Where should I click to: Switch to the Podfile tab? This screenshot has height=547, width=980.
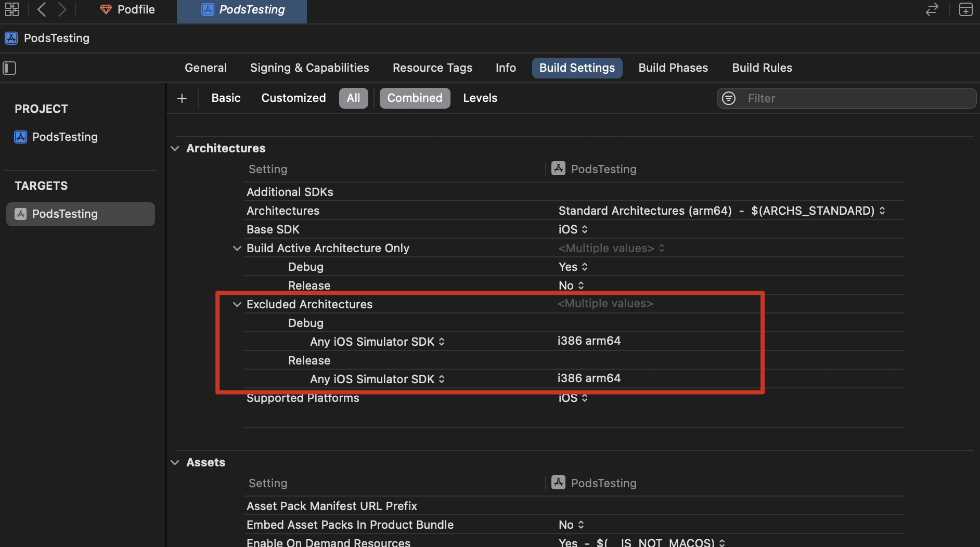click(128, 9)
